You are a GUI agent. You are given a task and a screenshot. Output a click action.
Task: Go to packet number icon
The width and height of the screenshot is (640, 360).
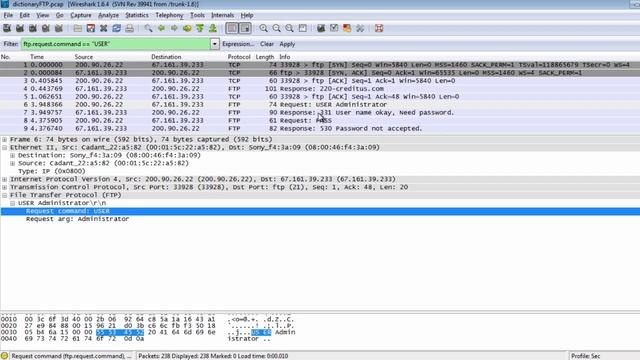187,28
